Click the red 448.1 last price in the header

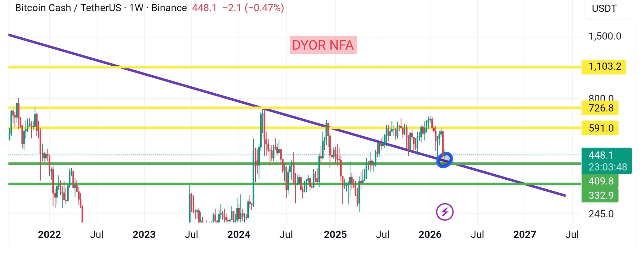[204, 8]
